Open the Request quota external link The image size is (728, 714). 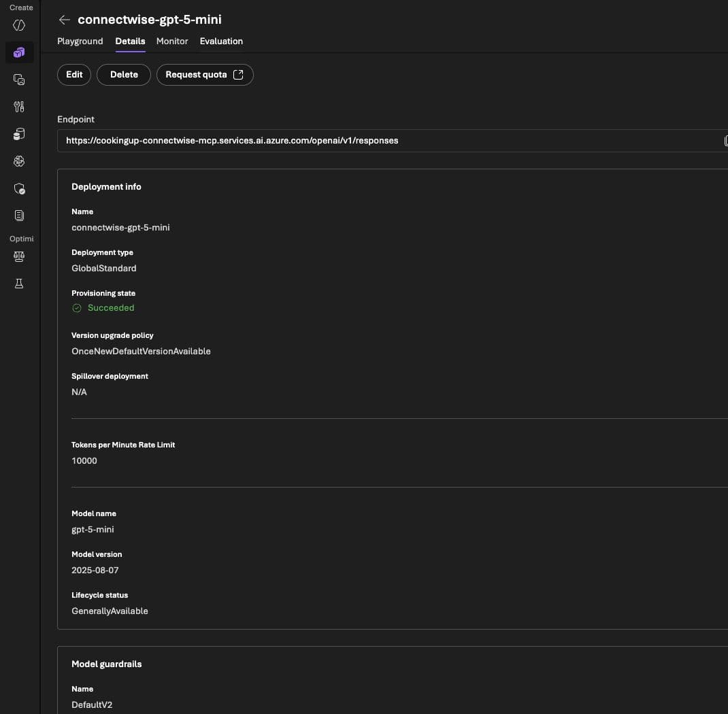click(x=205, y=75)
